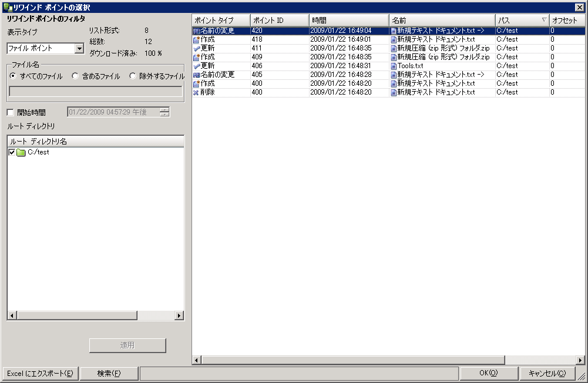Click the point list horizontal scrollbar thumb
This screenshot has width=588, height=383.
point(353,360)
